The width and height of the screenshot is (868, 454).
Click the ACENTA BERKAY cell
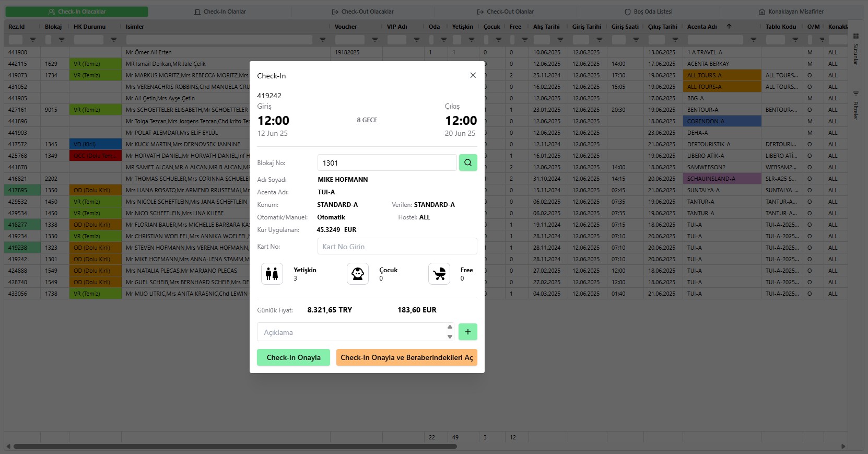pos(722,64)
